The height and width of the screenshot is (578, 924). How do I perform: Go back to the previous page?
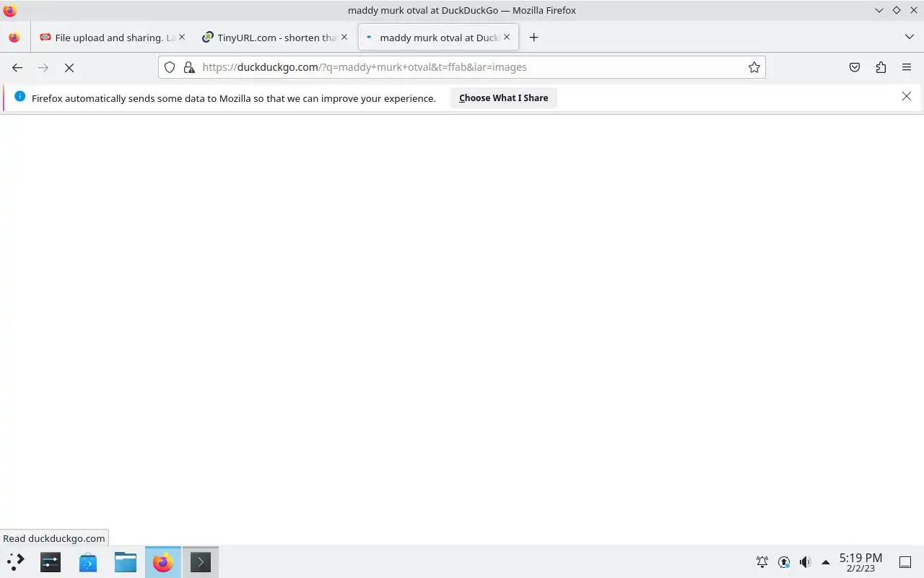[x=17, y=67]
